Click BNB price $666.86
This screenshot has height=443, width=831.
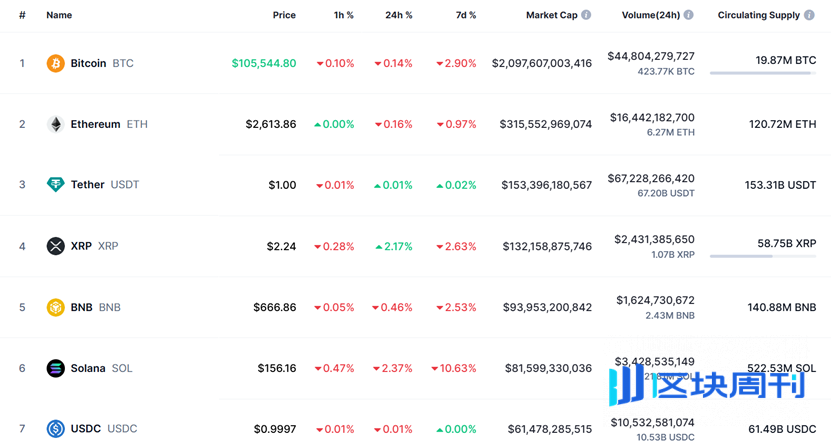[x=275, y=307]
